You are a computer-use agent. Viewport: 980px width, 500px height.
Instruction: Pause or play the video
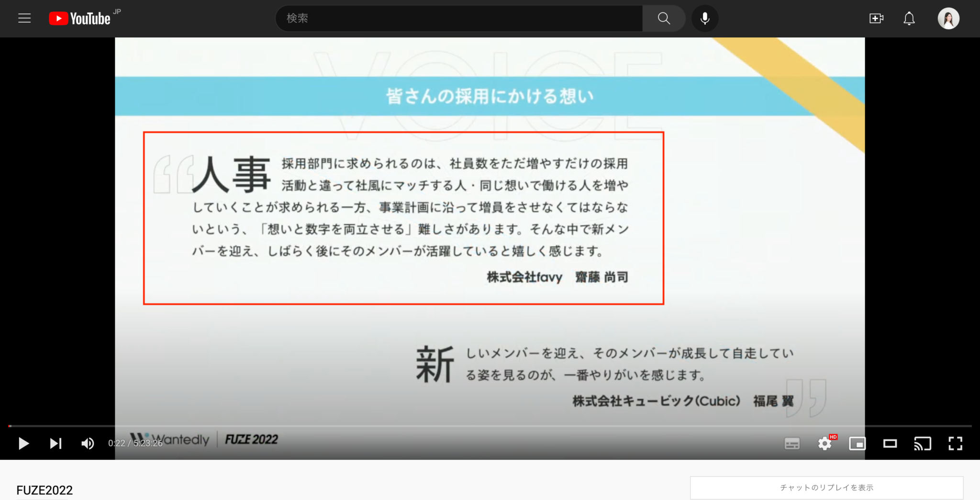coord(23,444)
